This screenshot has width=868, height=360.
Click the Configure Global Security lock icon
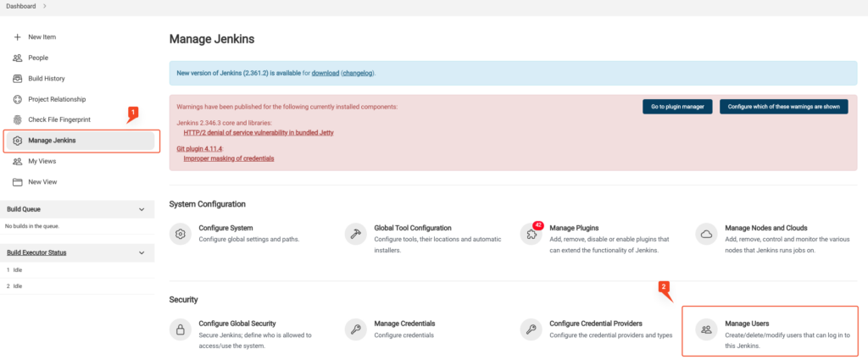pyautogui.click(x=180, y=330)
